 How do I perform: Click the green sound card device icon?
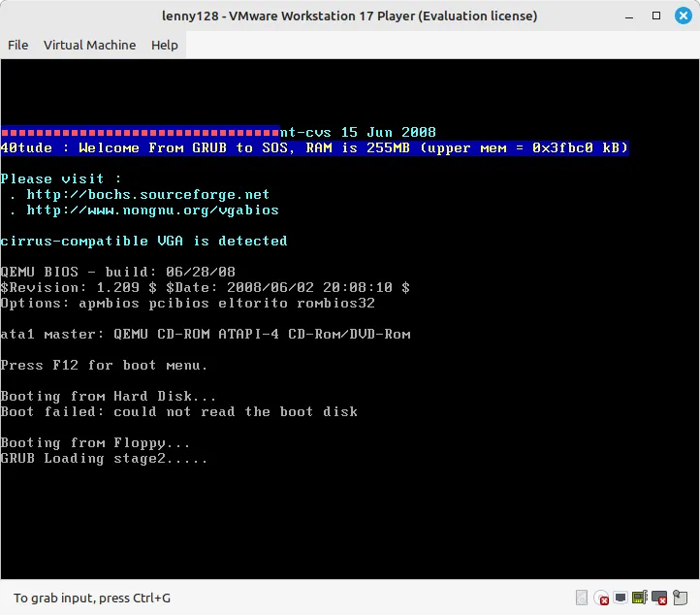640,598
